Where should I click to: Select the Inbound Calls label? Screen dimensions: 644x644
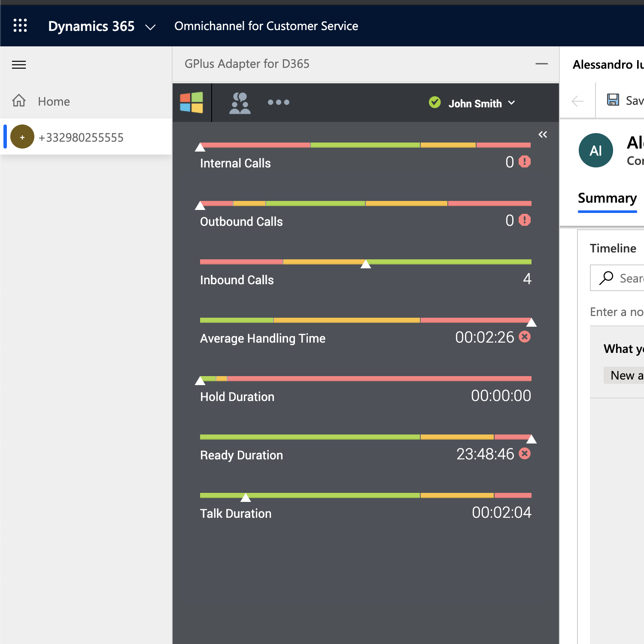pyautogui.click(x=237, y=280)
